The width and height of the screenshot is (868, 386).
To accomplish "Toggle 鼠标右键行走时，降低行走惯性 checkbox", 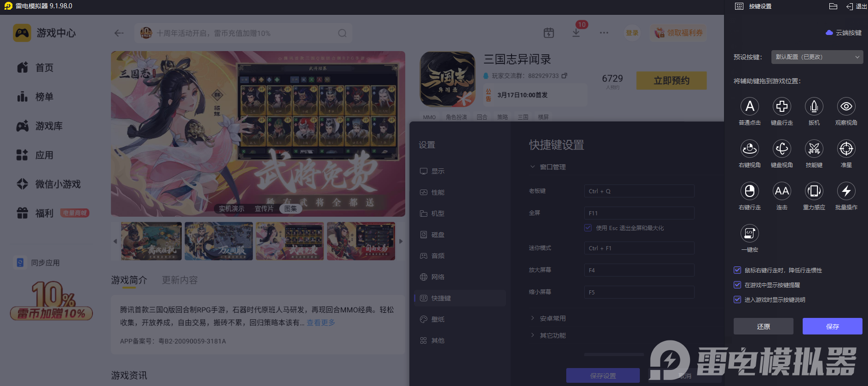I will pyautogui.click(x=737, y=271).
